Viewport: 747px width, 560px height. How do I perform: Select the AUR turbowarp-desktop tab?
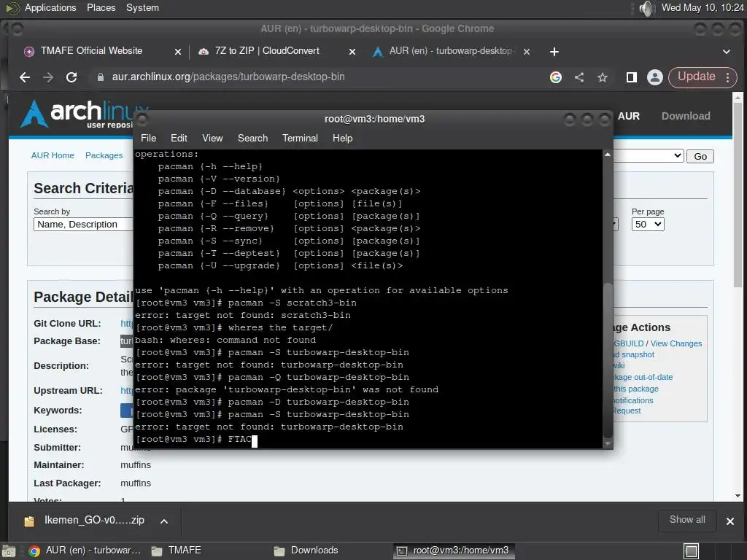tap(450, 51)
